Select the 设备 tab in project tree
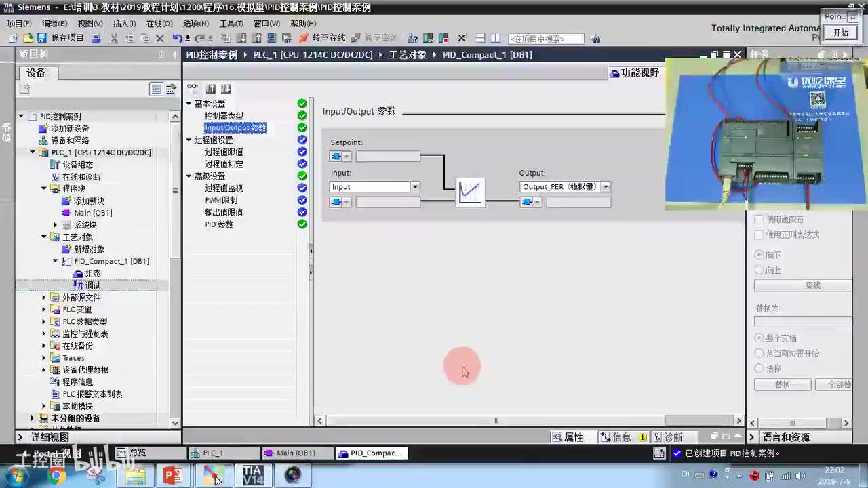Screen dimensions: 868x488 pos(36,73)
